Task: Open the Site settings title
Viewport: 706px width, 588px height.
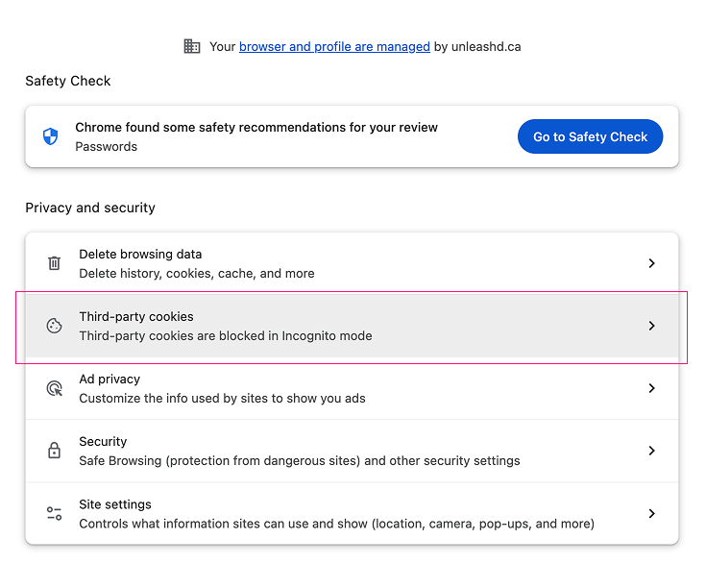Action: [x=115, y=504]
